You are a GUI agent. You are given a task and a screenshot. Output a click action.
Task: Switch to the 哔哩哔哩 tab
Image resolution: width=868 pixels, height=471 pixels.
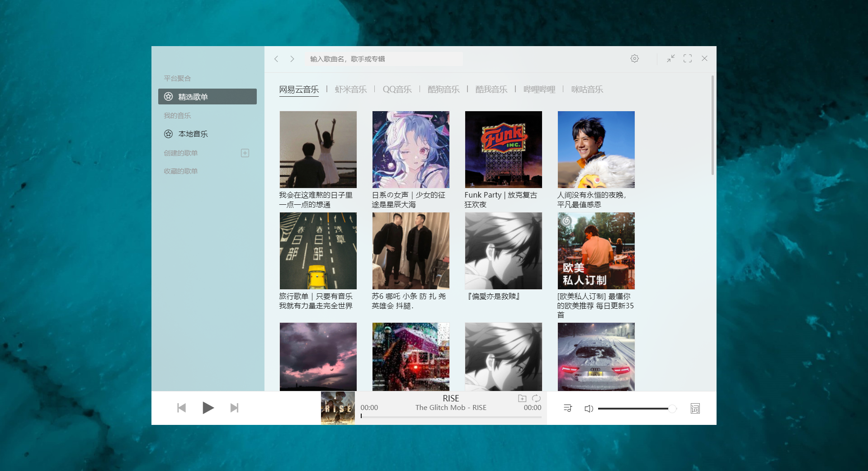click(539, 89)
